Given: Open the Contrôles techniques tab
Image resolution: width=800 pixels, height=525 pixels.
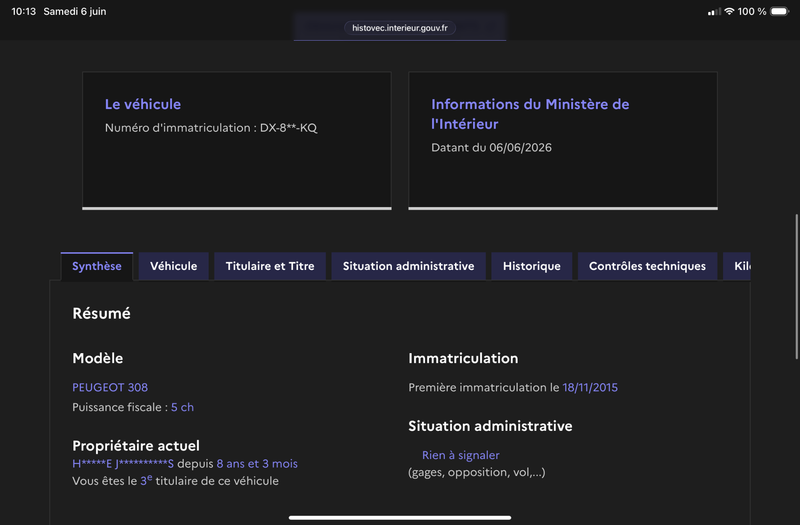Looking at the screenshot, I should tap(647, 266).
